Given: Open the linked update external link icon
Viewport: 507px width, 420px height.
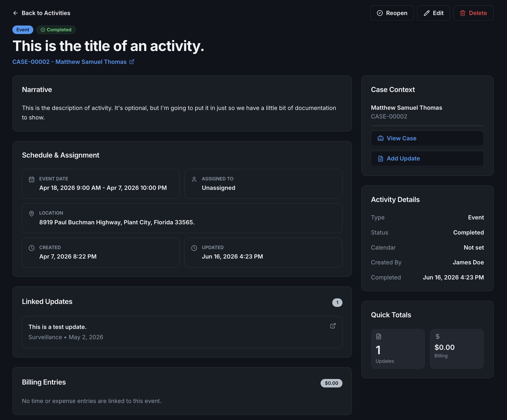Looking at the screenshot, I should [x=333, y=326].
